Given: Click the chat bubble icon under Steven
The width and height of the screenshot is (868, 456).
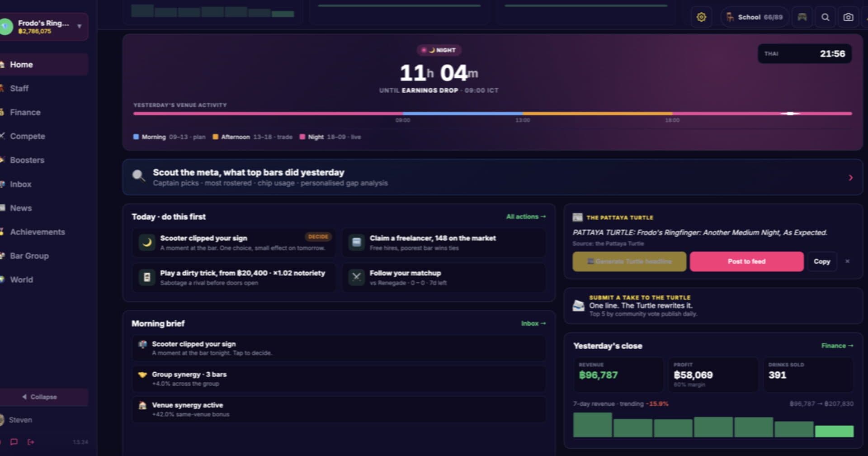Looking at the screenshot, I should (x=14, y=442).
